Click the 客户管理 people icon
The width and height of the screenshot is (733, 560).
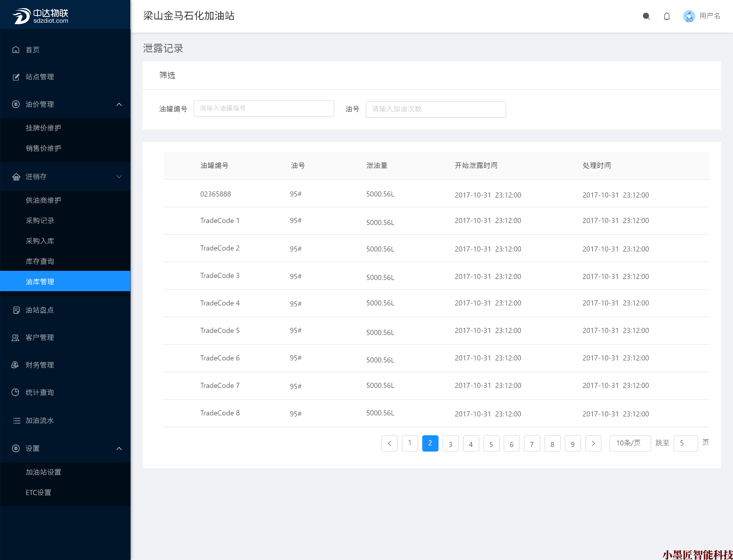pyautogui.click(x=16, y=337)
